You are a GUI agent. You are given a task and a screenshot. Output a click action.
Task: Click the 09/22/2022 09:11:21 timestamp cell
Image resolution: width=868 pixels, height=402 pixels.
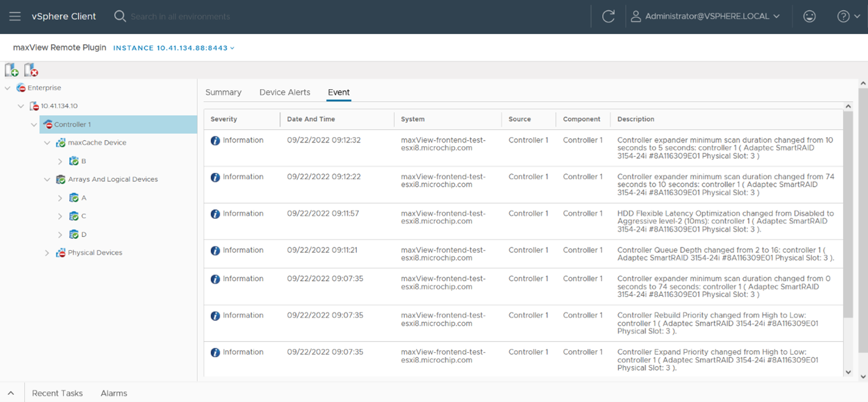(322, 250)
